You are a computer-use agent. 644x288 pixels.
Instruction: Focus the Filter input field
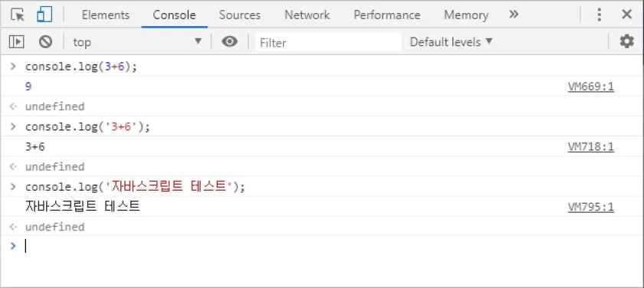coord(328,42)
